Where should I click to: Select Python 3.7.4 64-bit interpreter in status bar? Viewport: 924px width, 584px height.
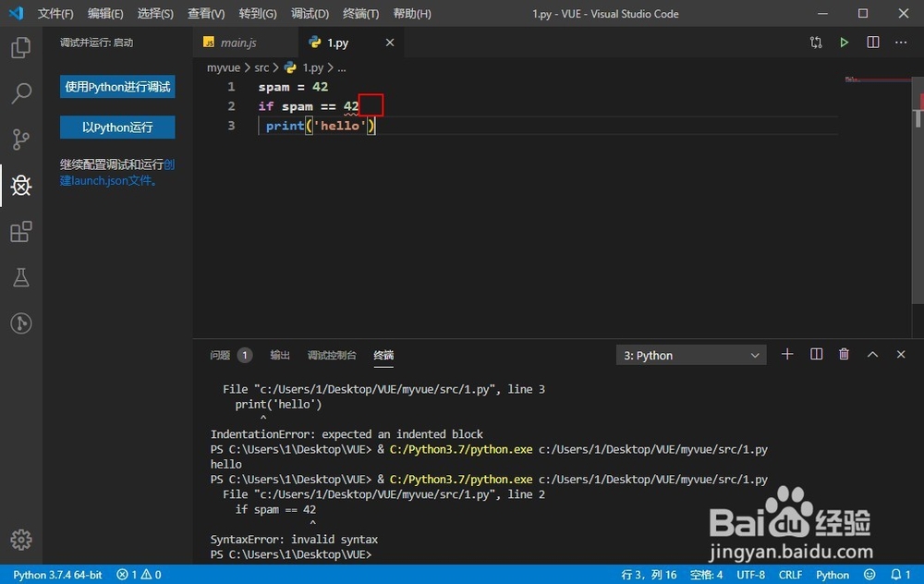[57, 575]
